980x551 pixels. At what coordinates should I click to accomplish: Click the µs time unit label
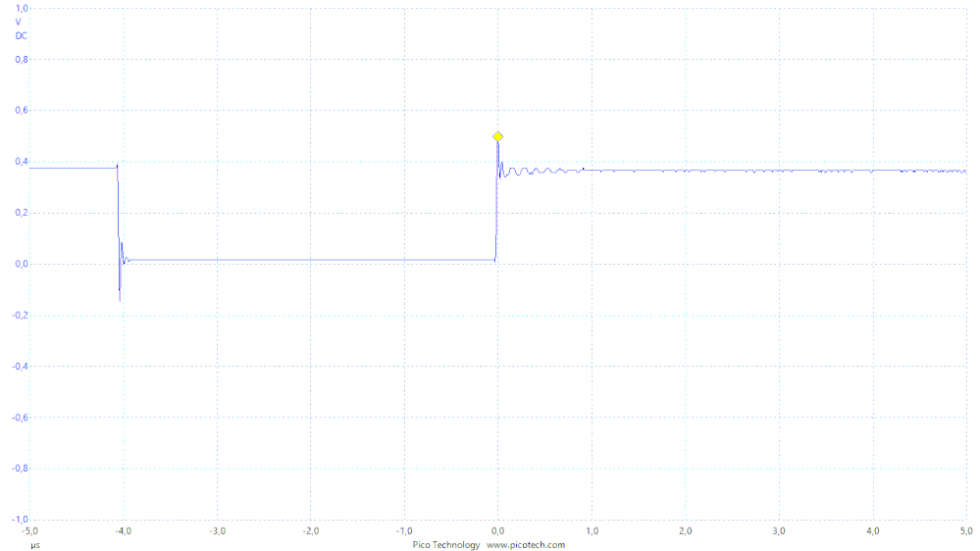[35, 545]
